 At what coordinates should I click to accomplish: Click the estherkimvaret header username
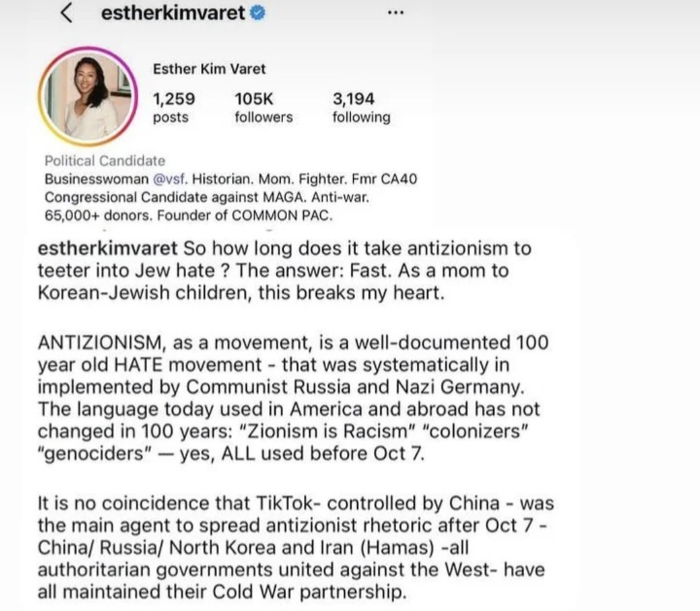173,12
